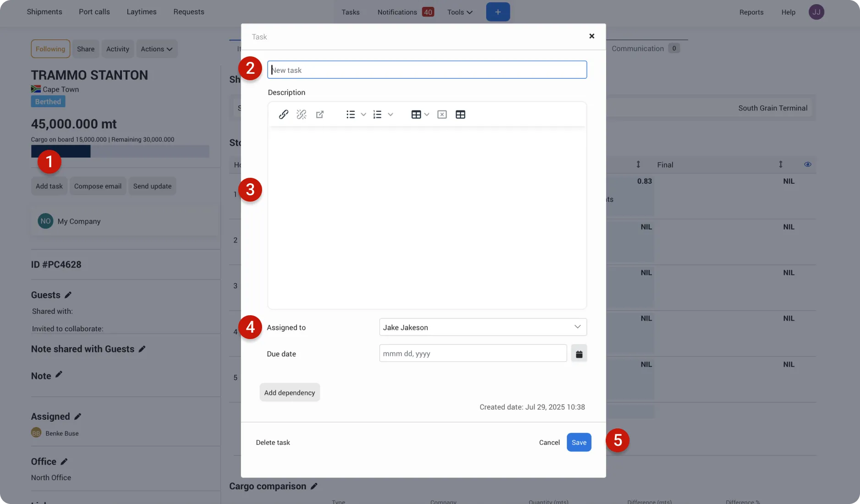Switch to Communication tab

(x=646, y=49)
